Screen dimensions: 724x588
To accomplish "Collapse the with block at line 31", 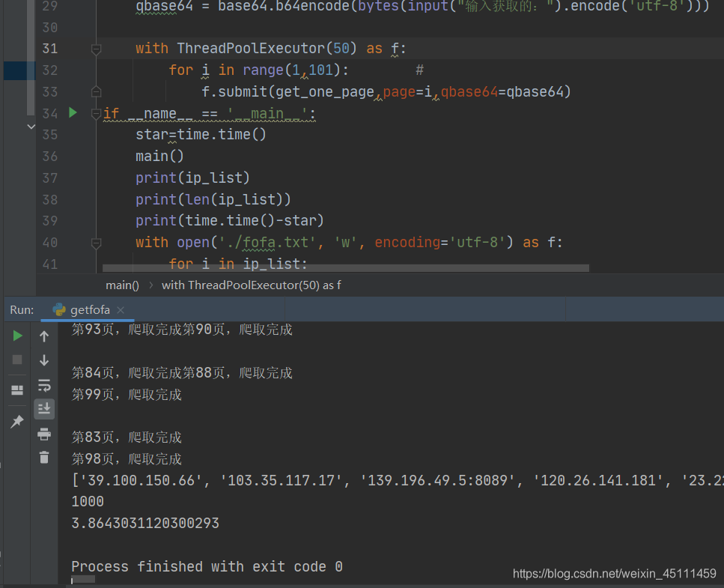I will pos(96,49).
